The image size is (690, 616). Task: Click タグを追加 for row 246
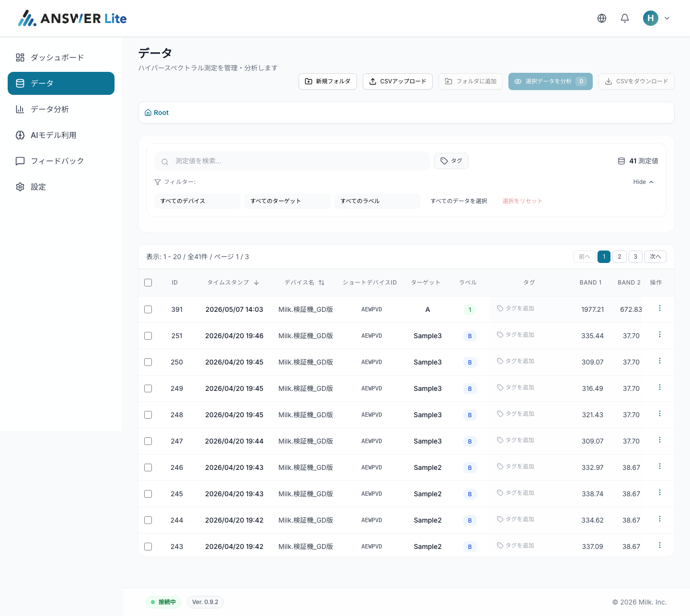pyautogui.click(x=516, y=467)
